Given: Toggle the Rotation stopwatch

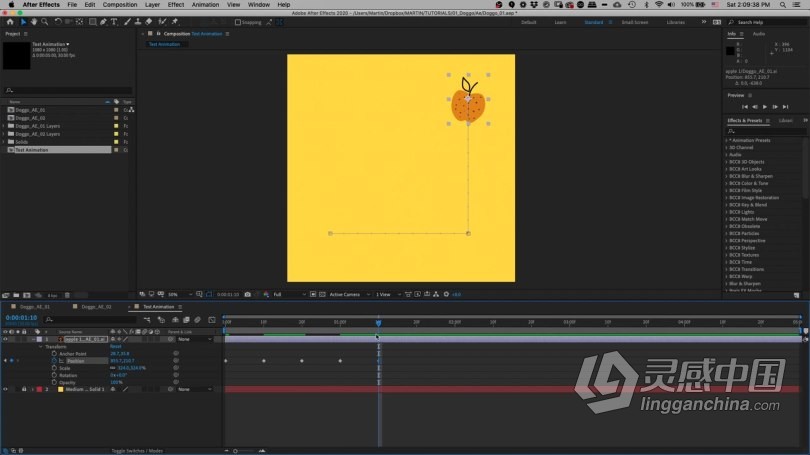Looking at the screenshot, I should [x=54, y=375].
